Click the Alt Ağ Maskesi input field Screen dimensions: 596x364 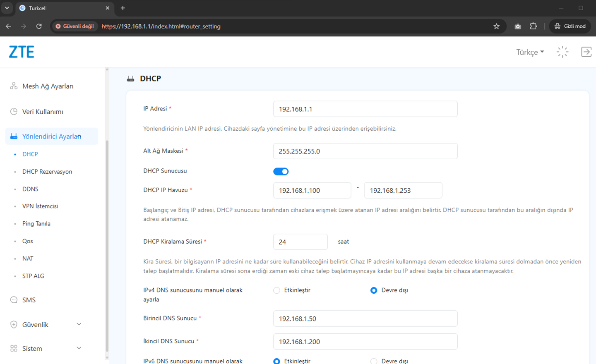point(365,151)
